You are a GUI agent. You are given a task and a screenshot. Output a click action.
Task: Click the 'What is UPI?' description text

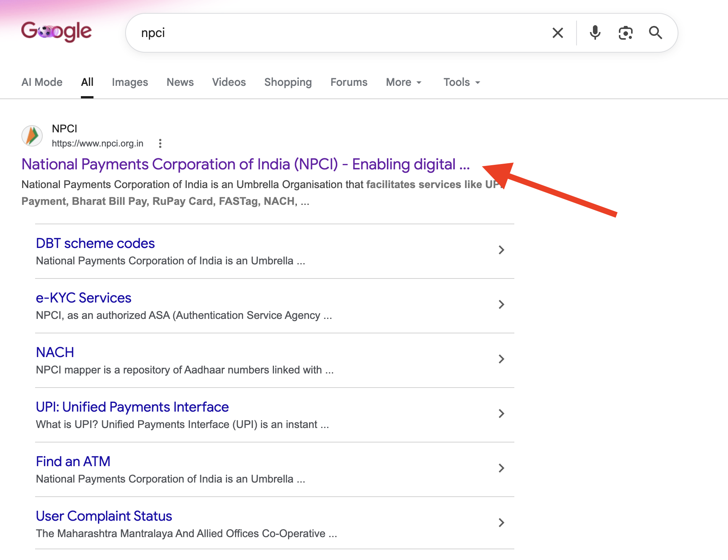[x=182, y=425]
